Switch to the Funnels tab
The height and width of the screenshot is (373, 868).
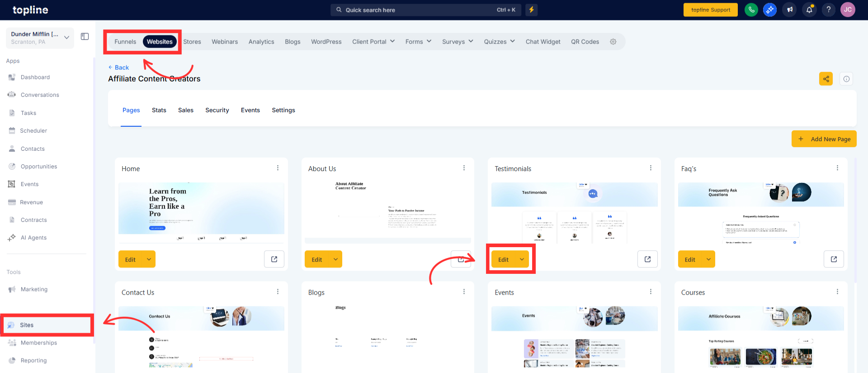click(125, 42)
